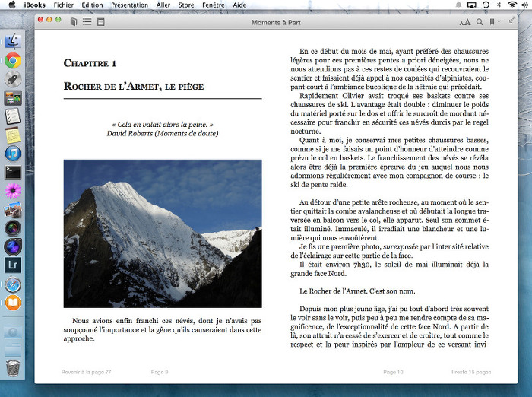Click the Wi-Fi status icon in menu bar
The width and height of the screenshot is (532, 397).
pos(512,5)
